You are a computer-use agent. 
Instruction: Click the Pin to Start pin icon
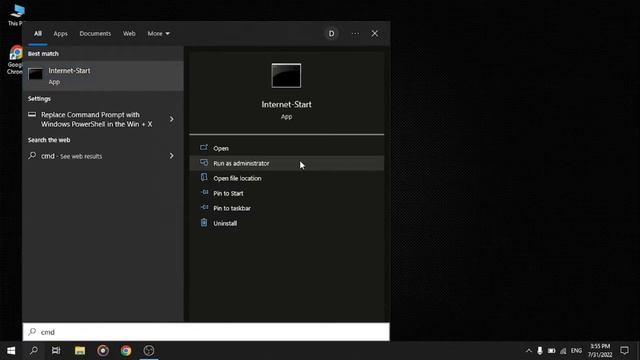click(204, 192)
